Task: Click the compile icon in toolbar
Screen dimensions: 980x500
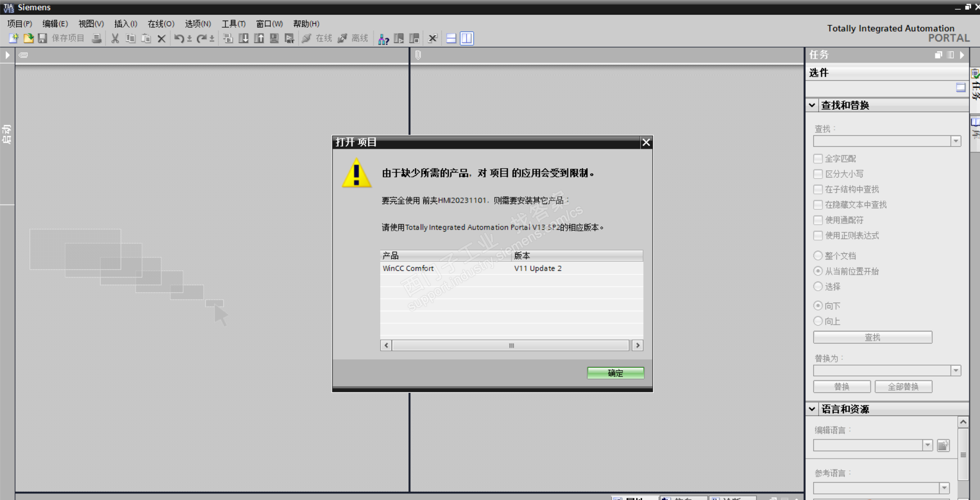Action: pos(228,38)
